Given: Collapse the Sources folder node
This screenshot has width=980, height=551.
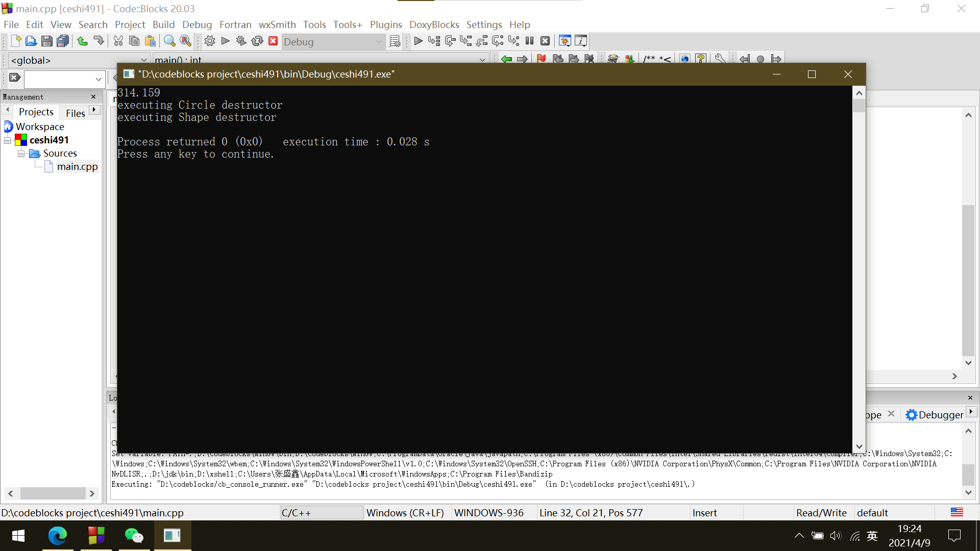Looking at the screenshot, I should click(x=21, y=154).
